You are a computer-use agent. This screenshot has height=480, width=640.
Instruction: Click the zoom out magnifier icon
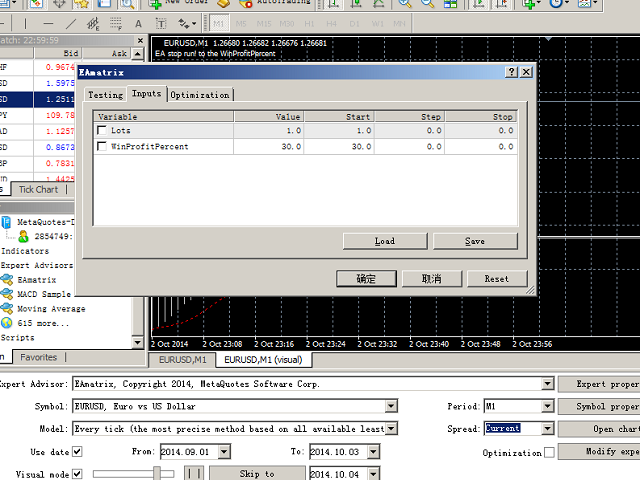(427, 3)
